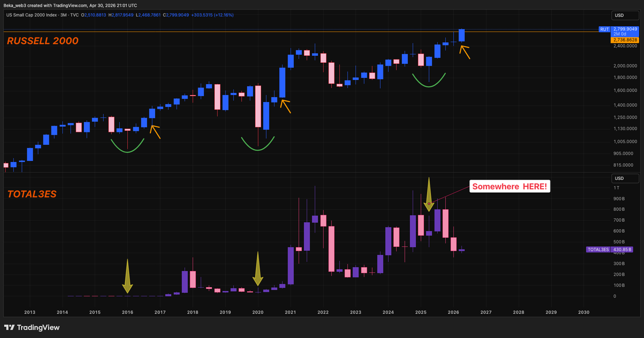Image resolution: width=644 pixels, height=338 pixels.
Task: Click the 2022 label on the time axis
Action: point(323,312)
